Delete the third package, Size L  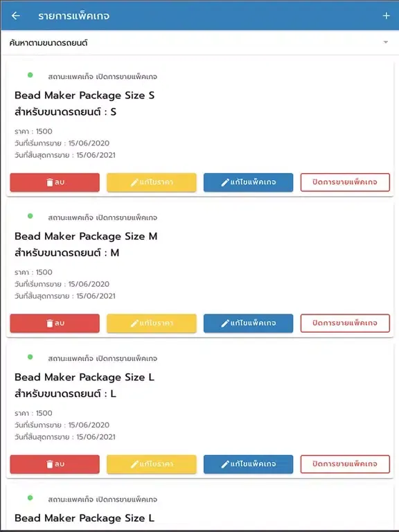[55, 464]
